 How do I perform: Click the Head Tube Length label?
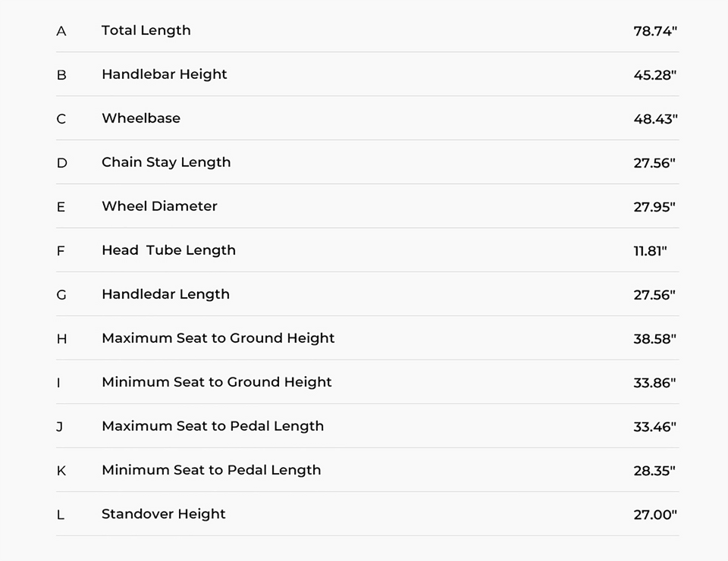pos(168,250)
